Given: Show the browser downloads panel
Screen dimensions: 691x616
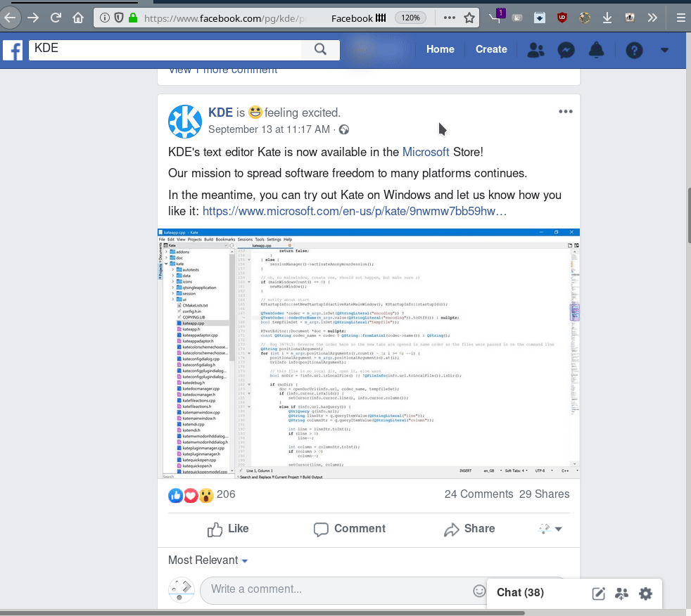Looking at the screenshot, I should [x=607, y=18].
